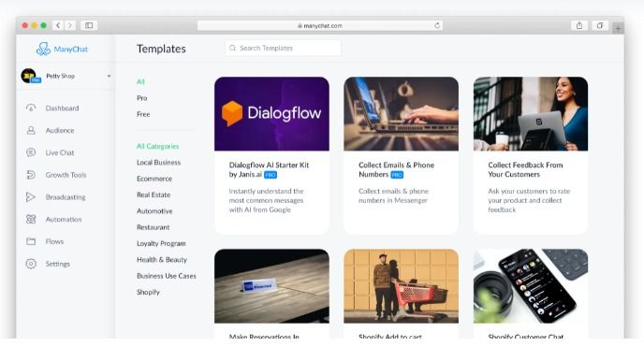
Task: Select the Growth Tools icon
Action: point(31,175)
